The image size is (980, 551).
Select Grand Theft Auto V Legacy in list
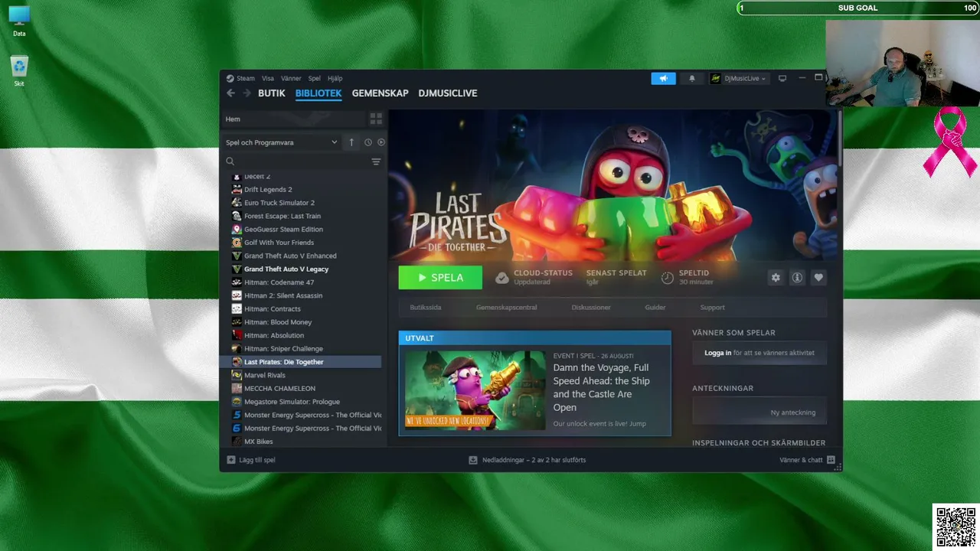point(286,269)
